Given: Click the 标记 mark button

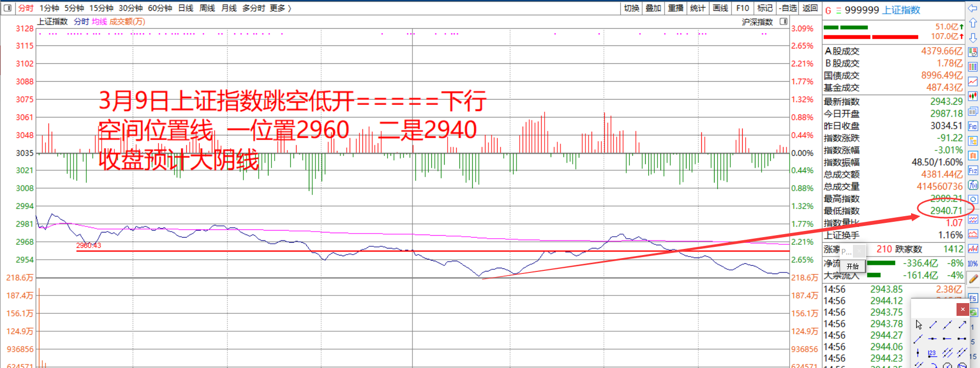Looking at the screenshot, I should coord(765,8).
